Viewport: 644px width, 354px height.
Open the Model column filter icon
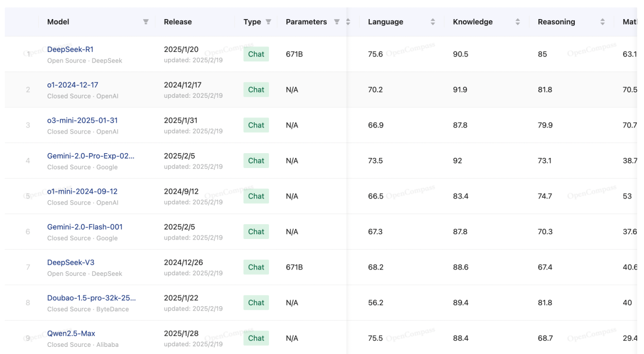(145, 22)
